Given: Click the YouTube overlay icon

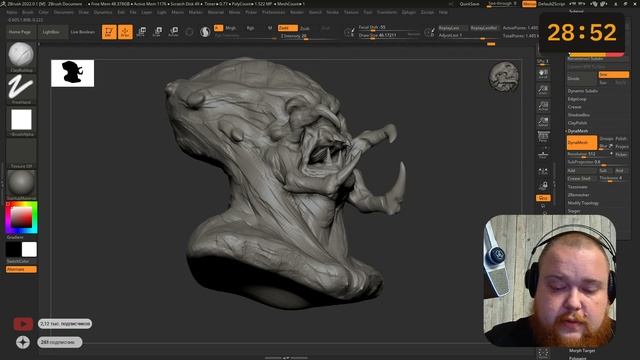Looking at the screenshot, I should (x=23, y=324).
